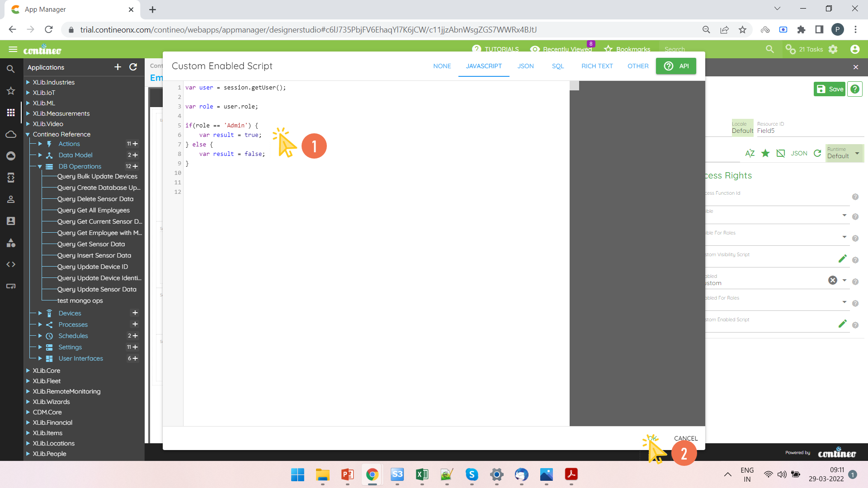Switch to the RICH TEXT tab
The width and height of the screenshot is (868, 488).
(597, 66)
